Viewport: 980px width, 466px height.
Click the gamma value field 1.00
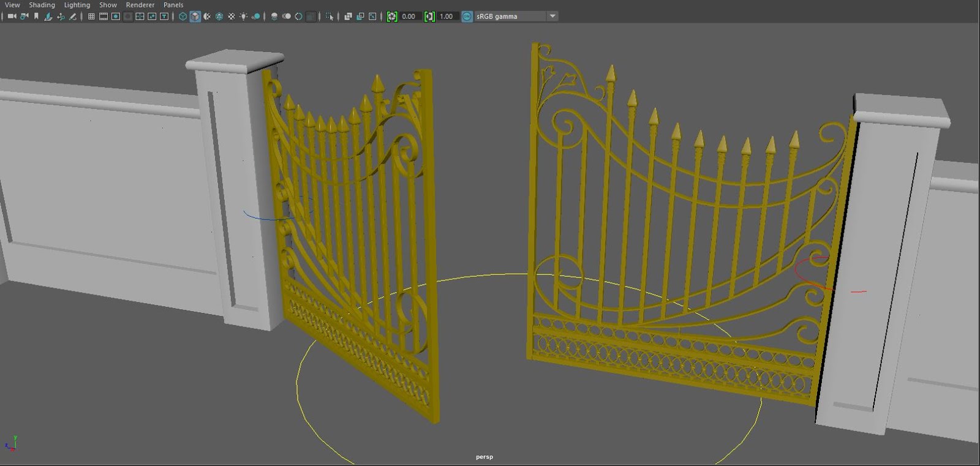(447, 17)
